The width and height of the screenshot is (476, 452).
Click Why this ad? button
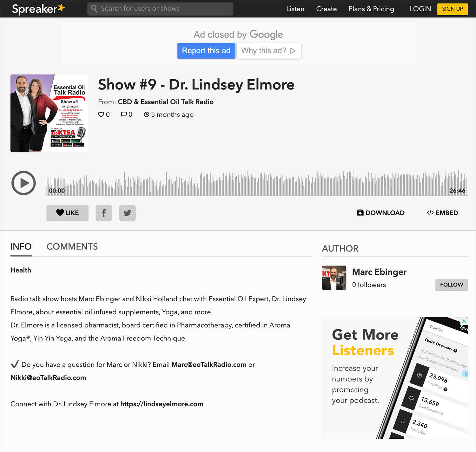(269, 51)
